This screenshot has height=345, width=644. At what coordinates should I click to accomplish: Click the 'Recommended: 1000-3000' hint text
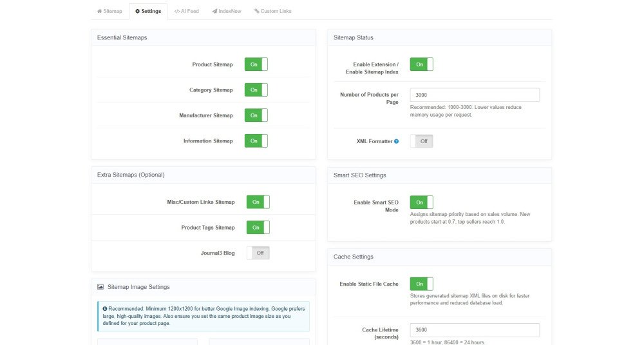[x=466, y=111]
